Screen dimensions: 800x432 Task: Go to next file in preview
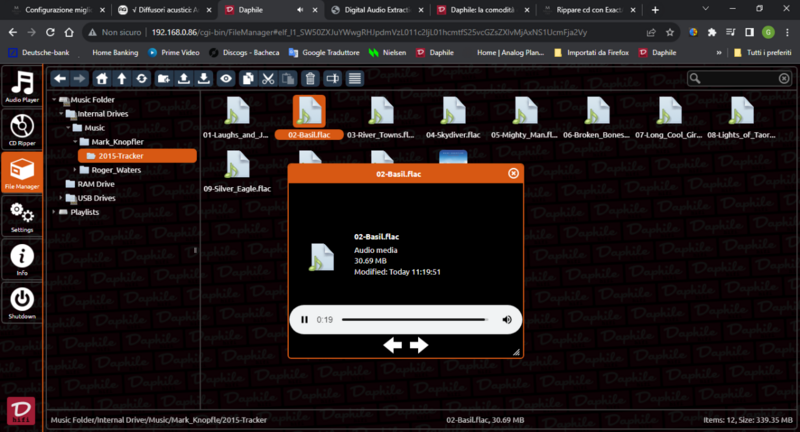pyautogui.click(x=419, y=345)
